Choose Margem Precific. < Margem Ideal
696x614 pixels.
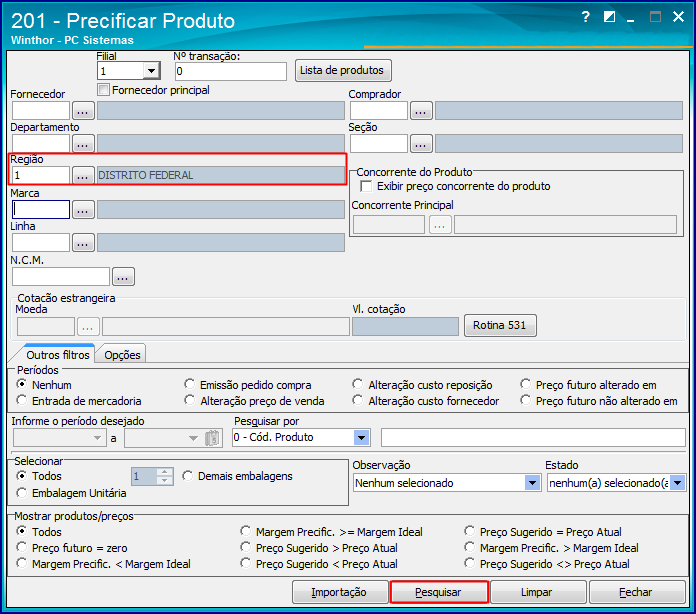click(x=21, y=563)
